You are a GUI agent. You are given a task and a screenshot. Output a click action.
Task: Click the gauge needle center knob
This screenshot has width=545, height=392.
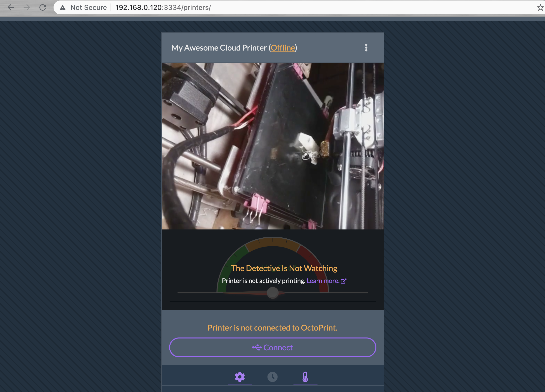click(x=272, y=293)
